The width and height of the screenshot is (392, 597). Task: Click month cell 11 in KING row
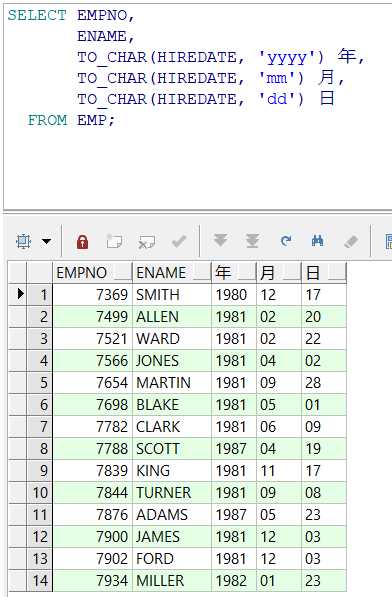coord(279,471)
